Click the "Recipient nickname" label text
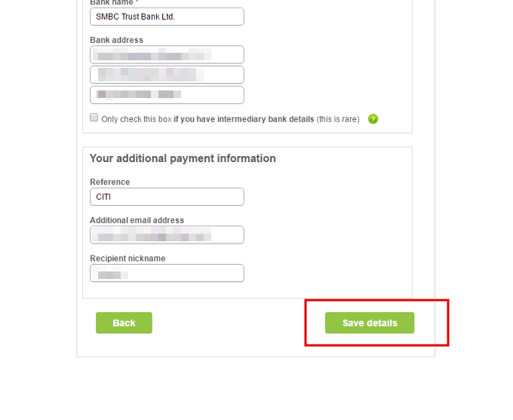The width and height of the screenshot is (513, 420). (127, 258)
